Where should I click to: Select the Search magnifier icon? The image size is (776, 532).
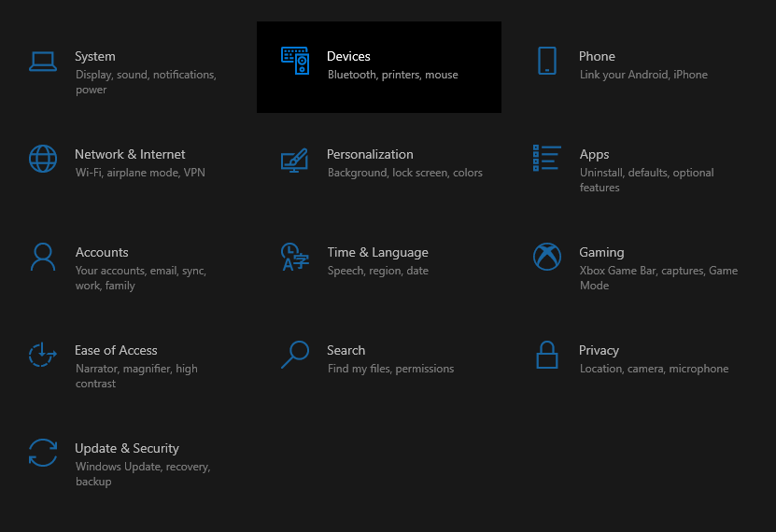point(295,355)
